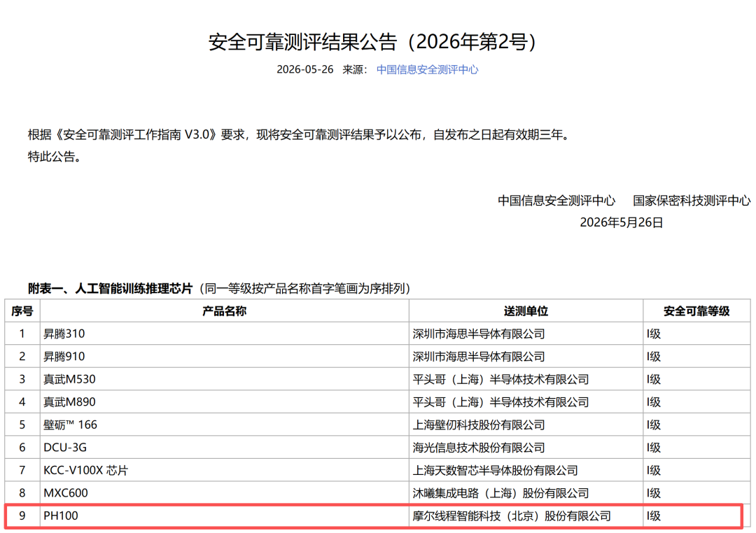Viewport: 756px width, 533px height.
Task: Click serial number 5 in the table
Action: click(22, 425)
